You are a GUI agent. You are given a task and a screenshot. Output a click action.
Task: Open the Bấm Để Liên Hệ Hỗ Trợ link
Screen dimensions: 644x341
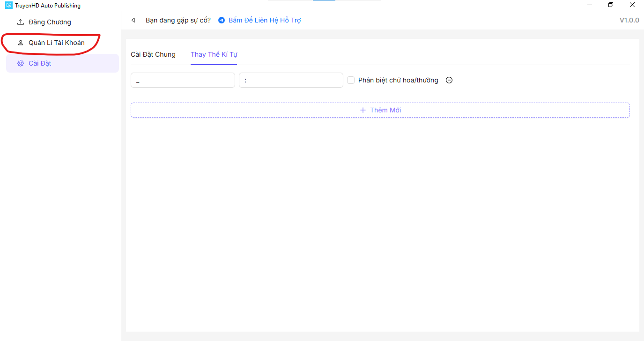[265, 20]
